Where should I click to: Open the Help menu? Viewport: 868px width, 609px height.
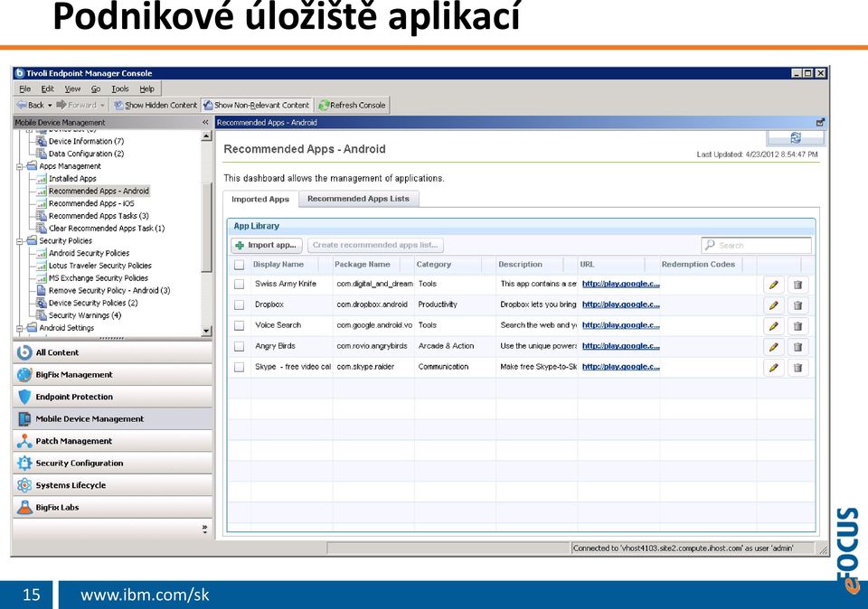146,89
